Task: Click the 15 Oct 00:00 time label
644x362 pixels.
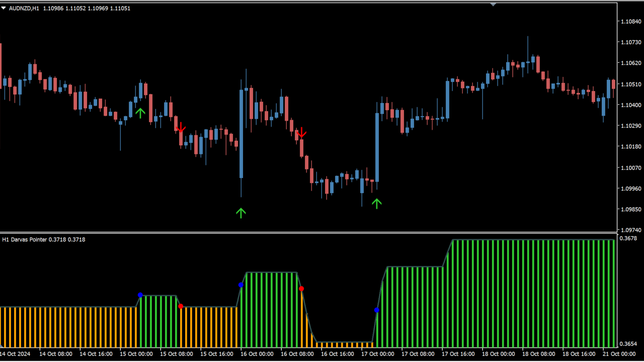Action: (136, 354)
